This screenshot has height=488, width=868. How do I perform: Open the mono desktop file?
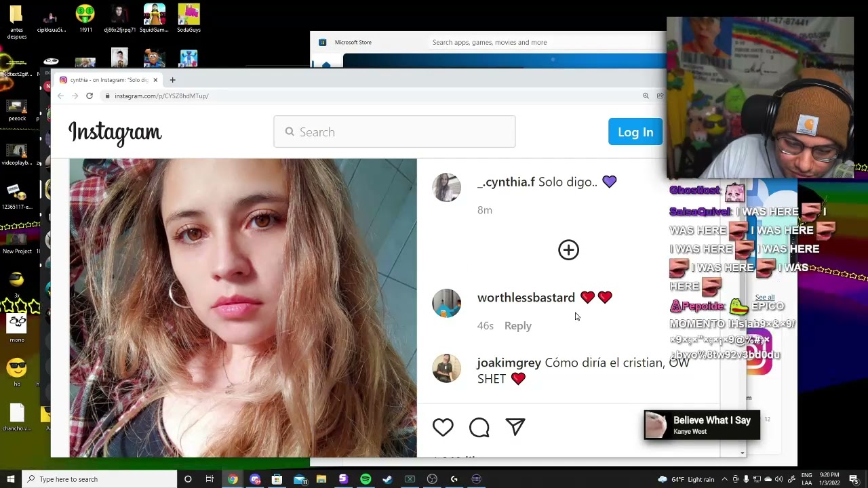coord(17,328)
